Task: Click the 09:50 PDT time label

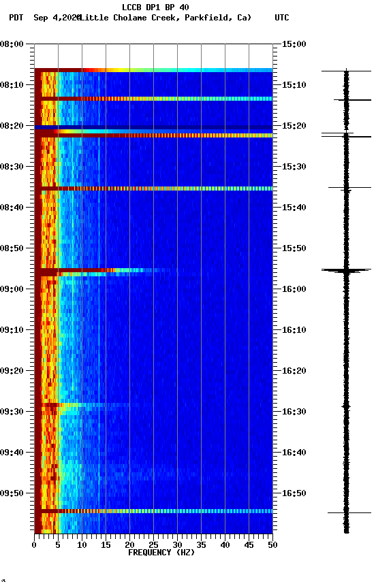Action: coord(12,493)
